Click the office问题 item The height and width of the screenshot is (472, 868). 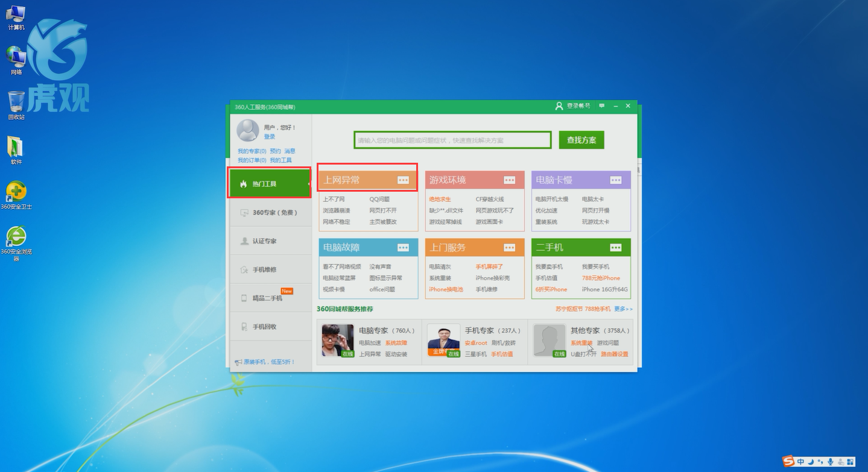(x=382, y=289)
